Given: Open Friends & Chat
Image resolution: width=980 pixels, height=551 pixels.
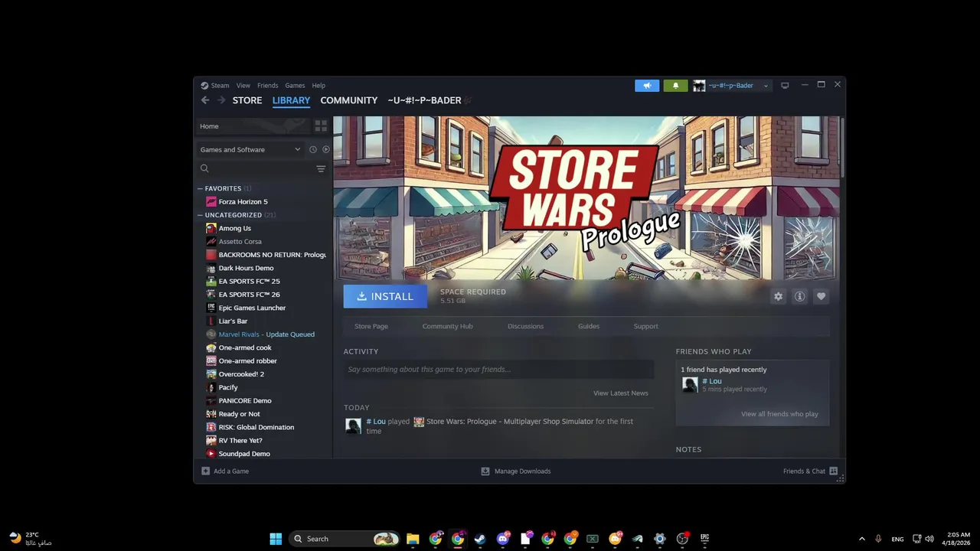Looking at the screenshot, I should pyautogui.click(x=810, y=471).
